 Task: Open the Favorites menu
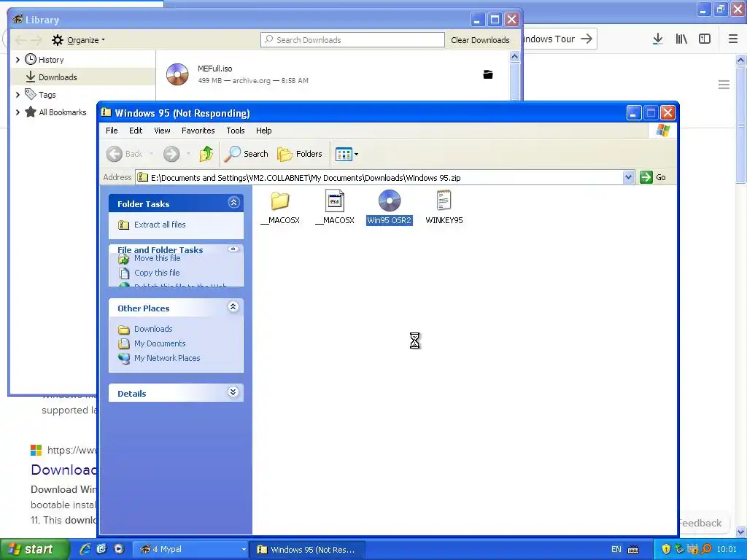(198, 131)
